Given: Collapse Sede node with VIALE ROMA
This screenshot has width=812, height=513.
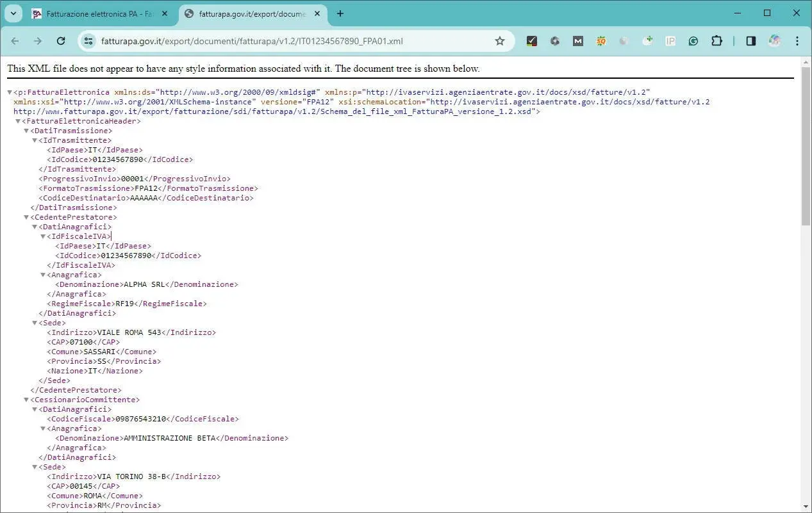Looking at the screenshot, I should click(x=35, y=323).
